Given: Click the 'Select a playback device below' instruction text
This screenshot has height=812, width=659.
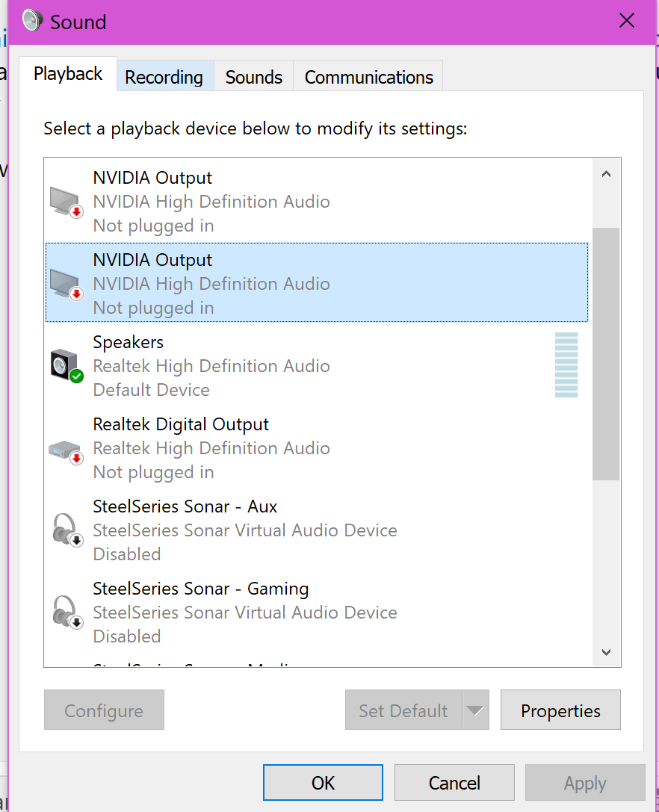Looking at the screenshot, I should 256,128.
